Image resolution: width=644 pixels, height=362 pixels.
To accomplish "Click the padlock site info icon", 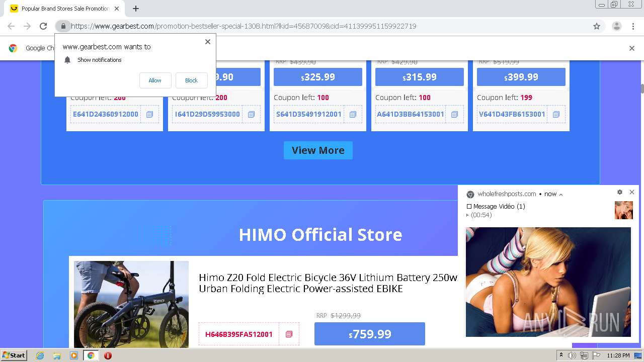I will click(x=63, y=26).
